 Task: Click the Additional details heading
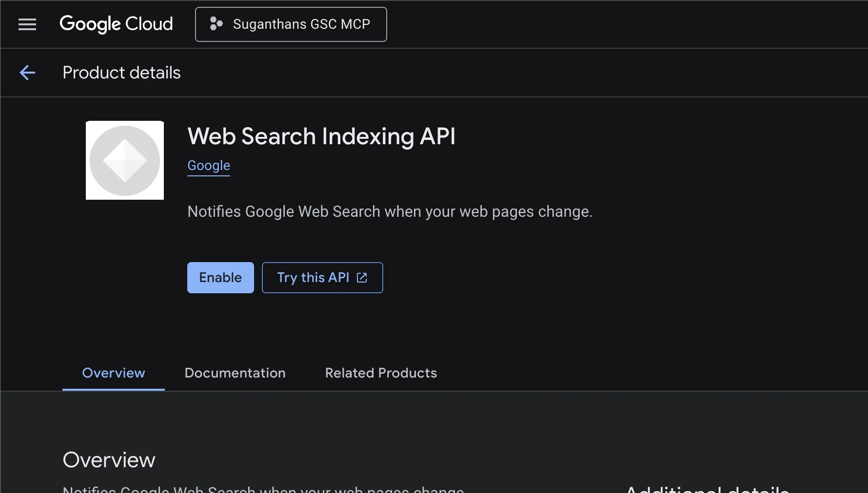point(707,490)
